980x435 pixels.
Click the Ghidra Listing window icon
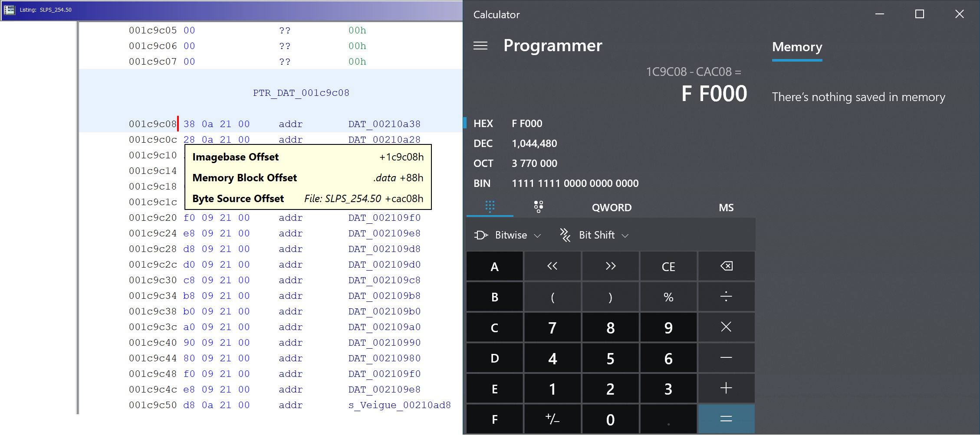tap(9, 10)
